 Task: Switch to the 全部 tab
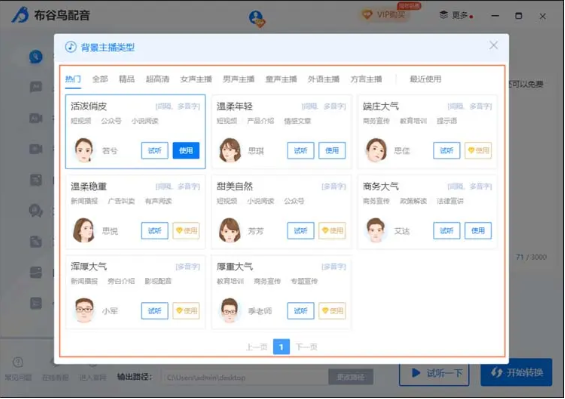point(100,79)
